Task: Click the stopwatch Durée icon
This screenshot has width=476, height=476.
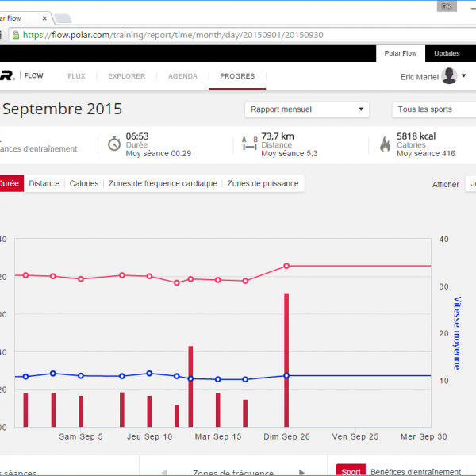Action: coord(113,143)
